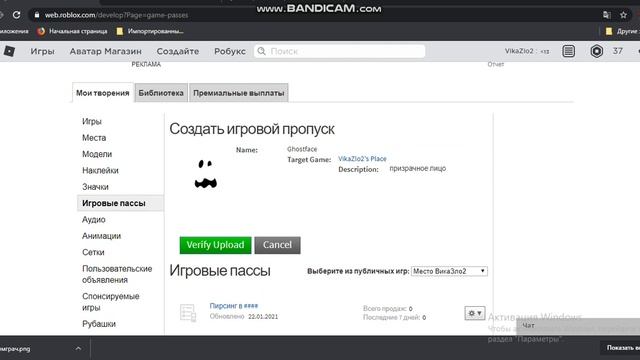This screenshot has height=360, width=640.
Task: Open the public games dropdown Место ВикаЗло2
Action: pos(449,271)
